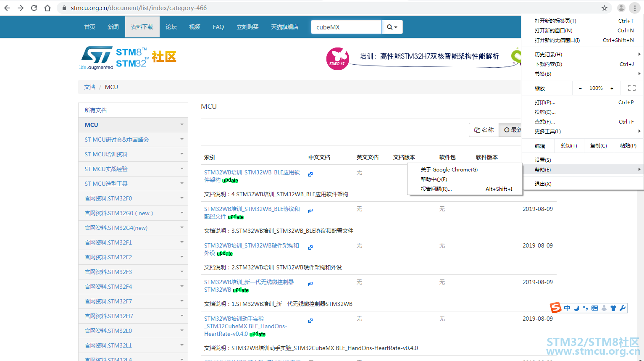
Task: Open 所有文档 in the sidebar
Action: [133, 110]
